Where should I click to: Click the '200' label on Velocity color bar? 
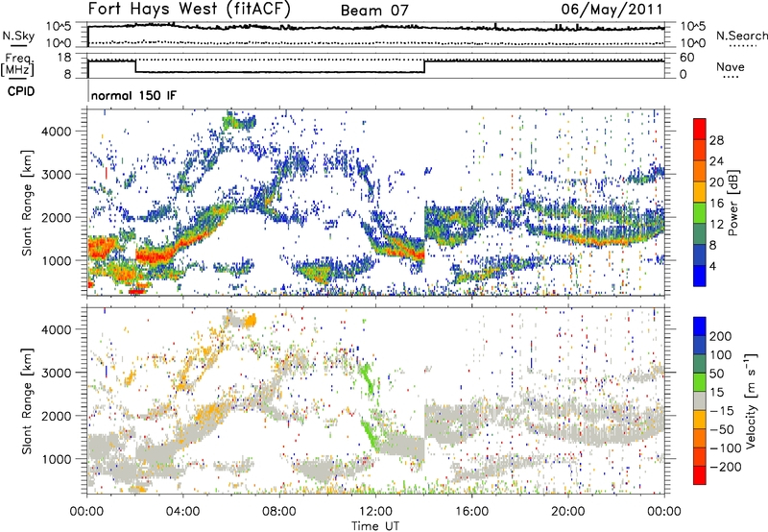point(721,336)
